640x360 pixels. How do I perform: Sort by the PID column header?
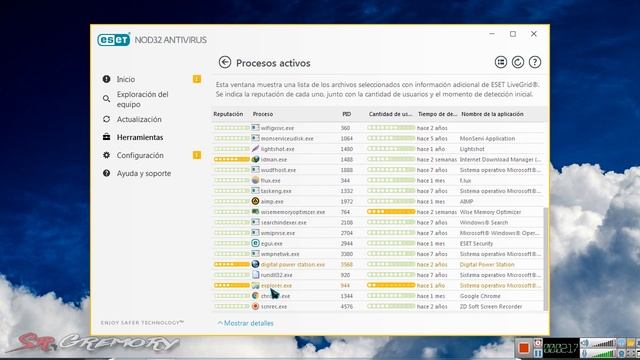(x=347, y=114)
